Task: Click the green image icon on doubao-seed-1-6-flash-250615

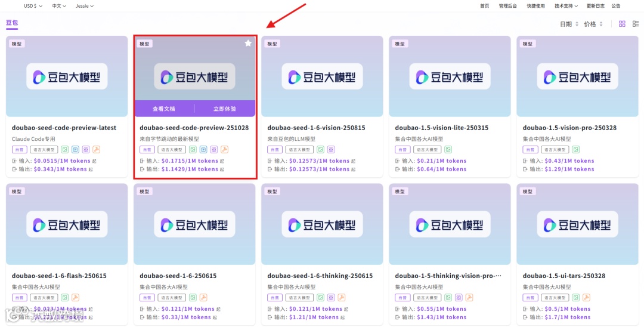Action: tap(65, 297)
